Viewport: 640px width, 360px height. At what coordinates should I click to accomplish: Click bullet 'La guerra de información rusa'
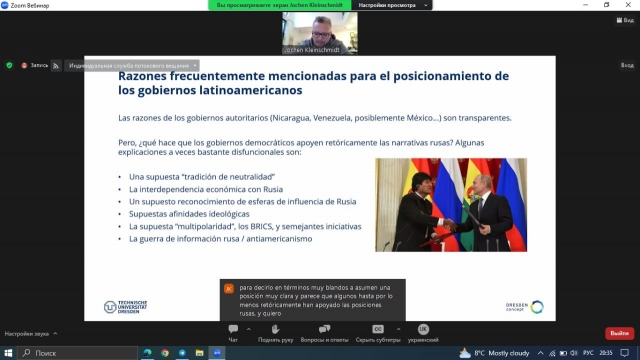click(220, 239)
